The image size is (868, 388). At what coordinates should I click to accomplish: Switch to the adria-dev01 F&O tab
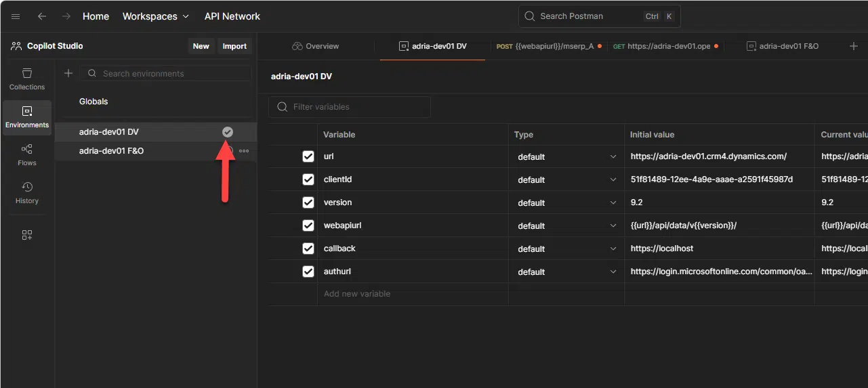point(782,46)
